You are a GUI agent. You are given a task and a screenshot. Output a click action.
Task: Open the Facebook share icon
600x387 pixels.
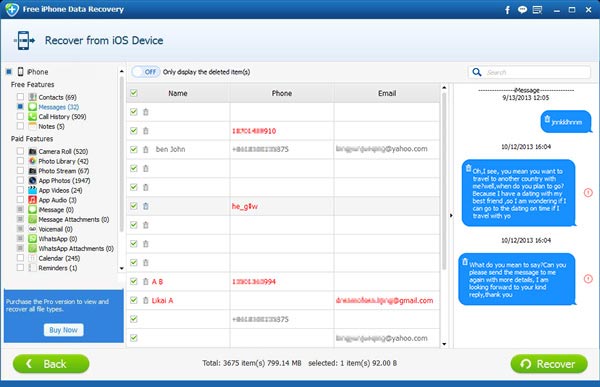coord(507,10)
